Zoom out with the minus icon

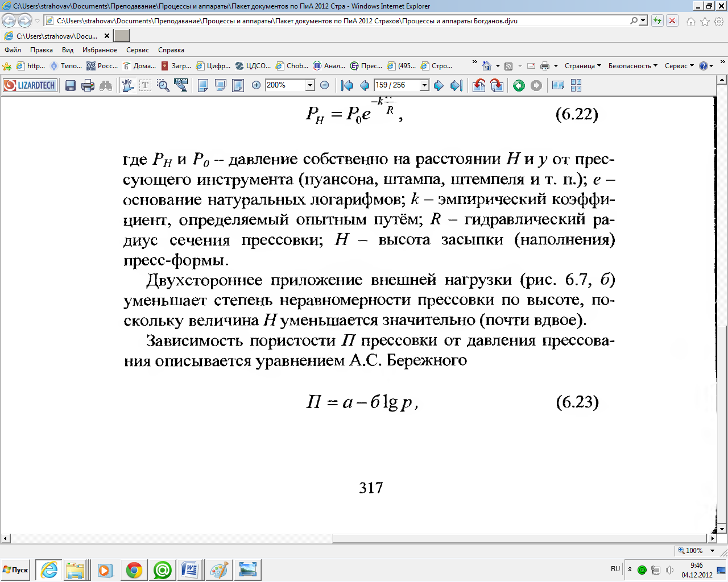325,85
